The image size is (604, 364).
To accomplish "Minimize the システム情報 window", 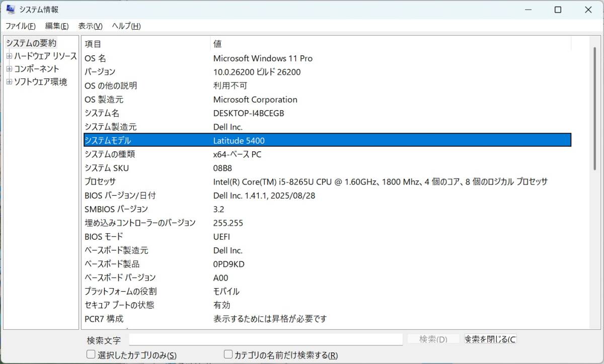I will pyautogui.click(x=528, y=10).
